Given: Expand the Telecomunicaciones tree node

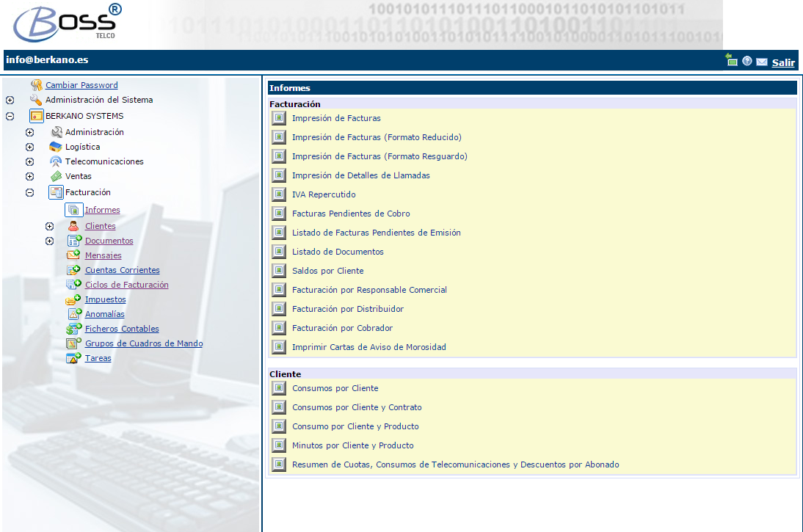Looking at the screenshot, I should tap(29, 161).
